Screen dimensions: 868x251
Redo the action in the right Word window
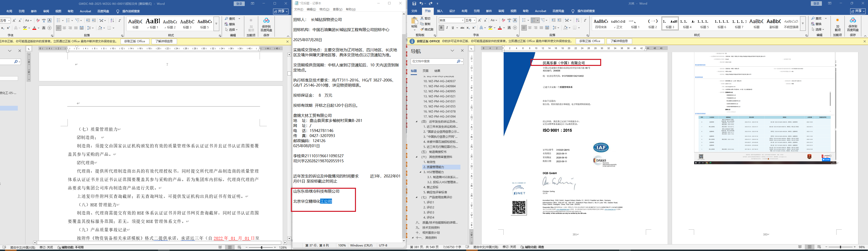click(x=431, y=3)
